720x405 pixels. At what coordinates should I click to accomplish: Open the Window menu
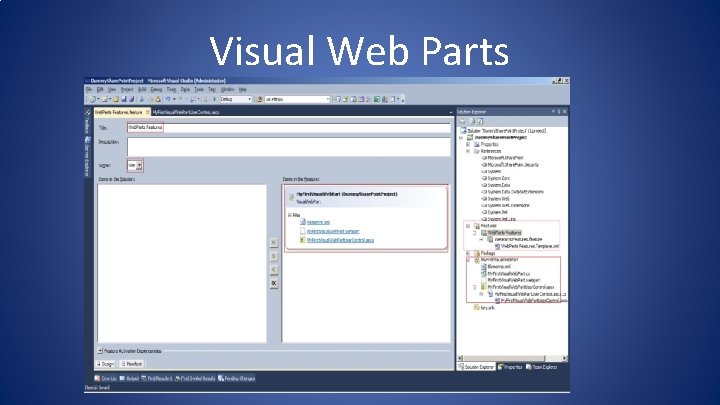(x=228, y=90)
